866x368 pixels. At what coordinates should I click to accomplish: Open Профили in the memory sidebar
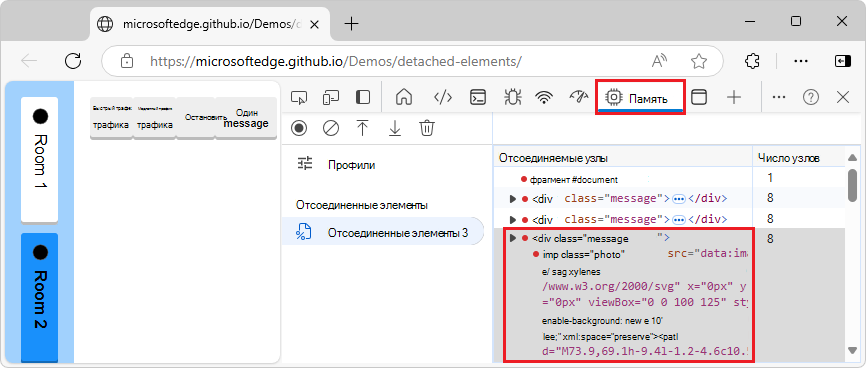point(351,165)
